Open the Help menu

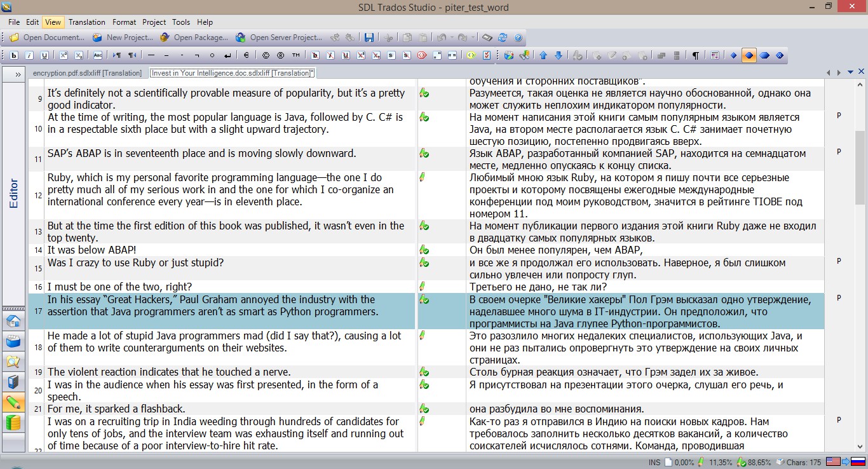(x=205, y=22)
